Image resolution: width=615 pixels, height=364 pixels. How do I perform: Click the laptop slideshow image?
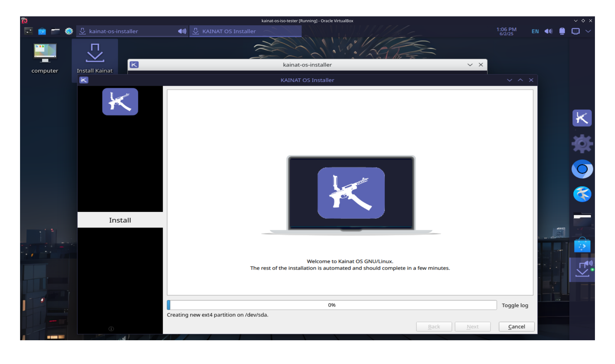(351, 195)
